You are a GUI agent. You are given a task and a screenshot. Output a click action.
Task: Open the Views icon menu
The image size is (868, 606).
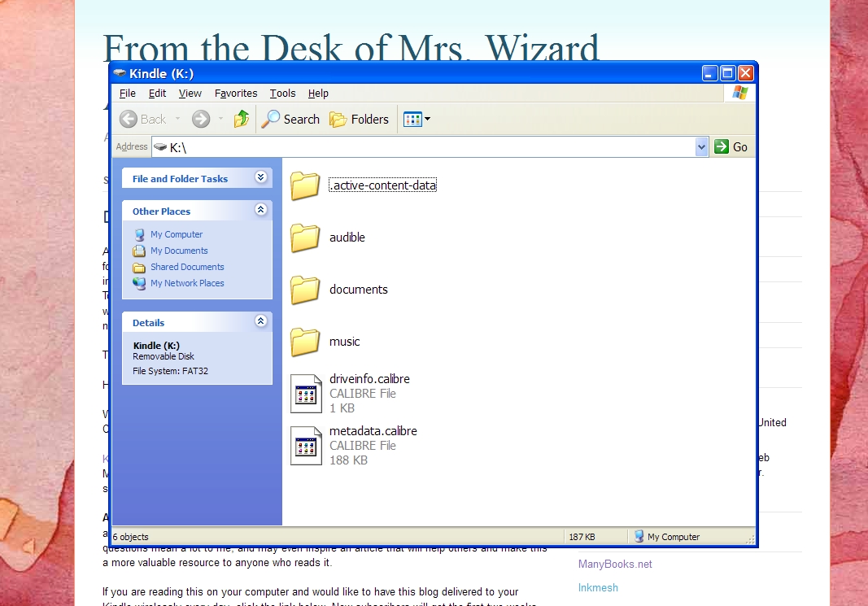point(417,119)
